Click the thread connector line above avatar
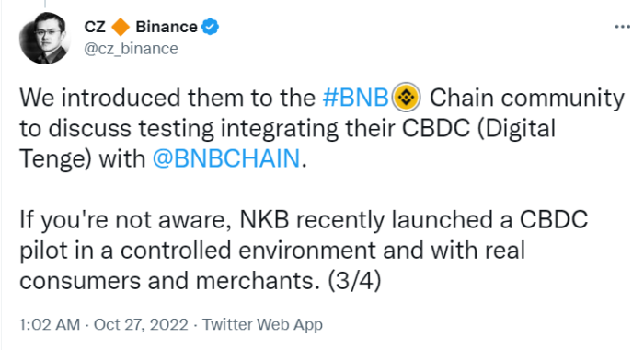The width and height of the screenshot is (644, 350). point(44,4)
